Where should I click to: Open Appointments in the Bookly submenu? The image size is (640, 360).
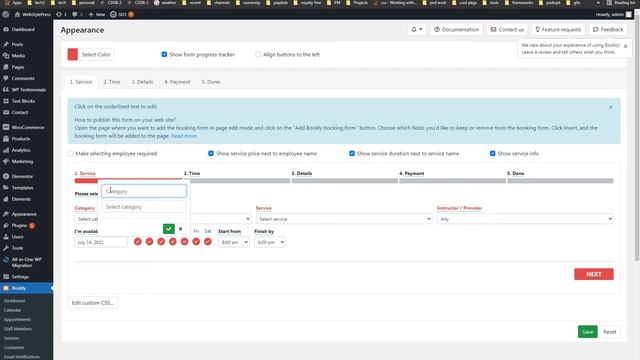tap(17, 320)
